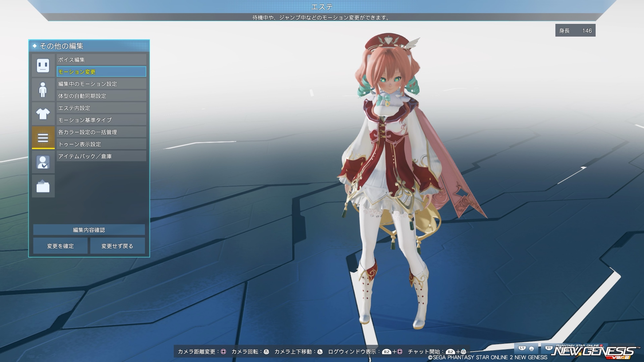
Task: Open 体型の自動同期設定 toggle setting
Action: pyautogui.click(x=101, y=96)
